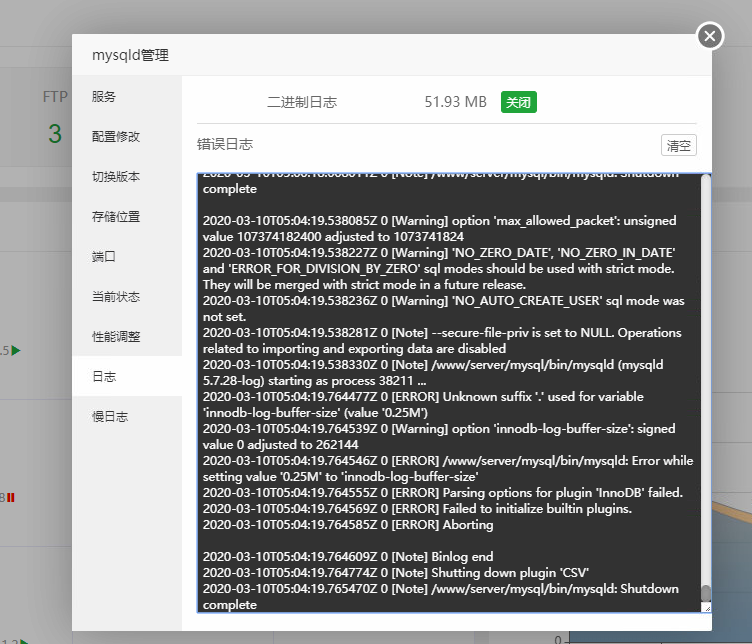752x644 pixels.
Task: Click the FTP count number 3
Action: coord(55,134)
